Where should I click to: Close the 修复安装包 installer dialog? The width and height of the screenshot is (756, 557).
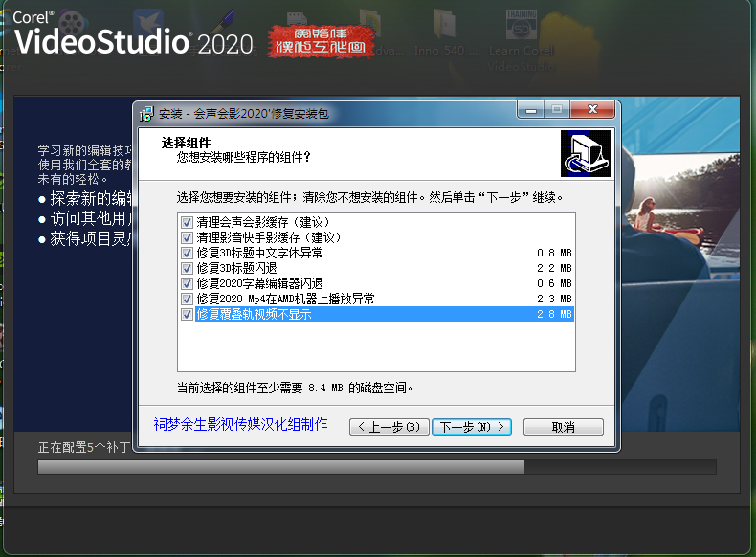592,109
